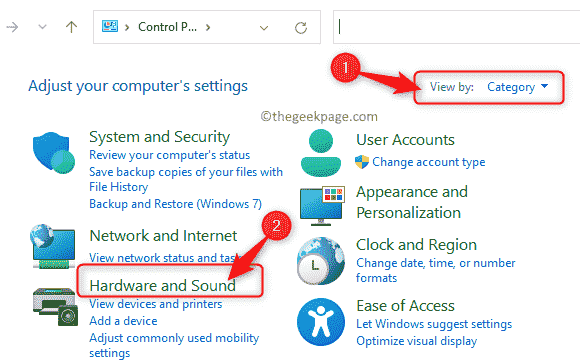The width and height of the screenshot is (580, 362).
Task: Refresh the Control Panel view
Action: point(301,28)
